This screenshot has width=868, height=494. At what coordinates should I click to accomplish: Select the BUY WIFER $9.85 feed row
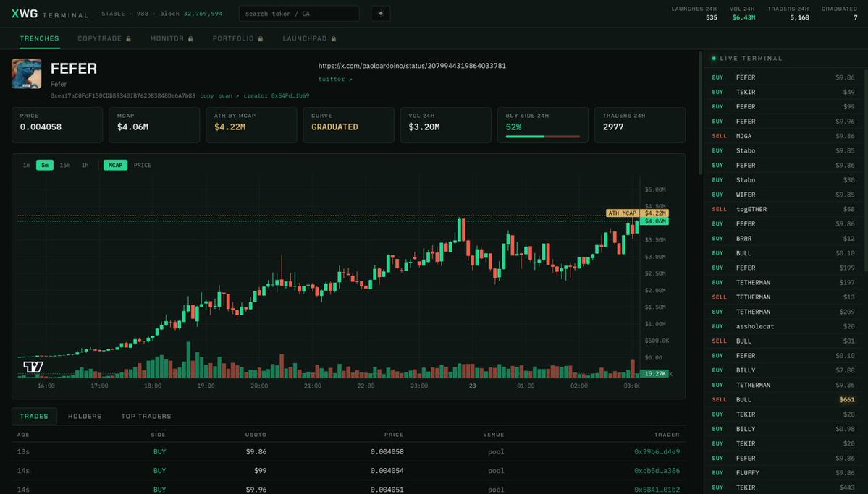pos(783,194)
